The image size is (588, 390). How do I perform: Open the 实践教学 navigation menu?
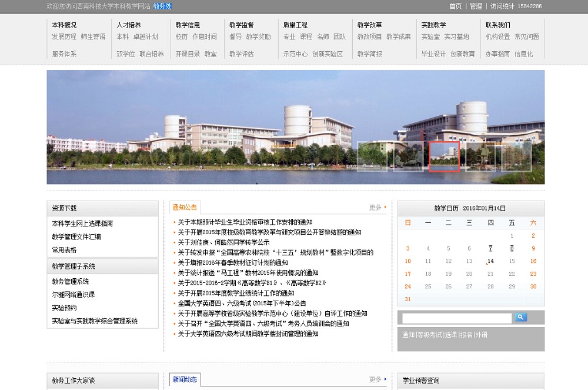[433, 25]
